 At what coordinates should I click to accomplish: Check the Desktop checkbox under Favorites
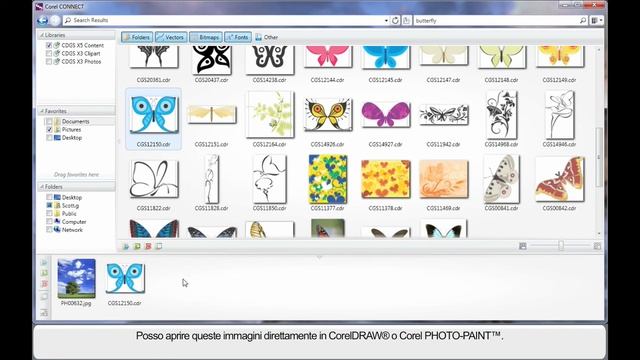pos(49,138)
